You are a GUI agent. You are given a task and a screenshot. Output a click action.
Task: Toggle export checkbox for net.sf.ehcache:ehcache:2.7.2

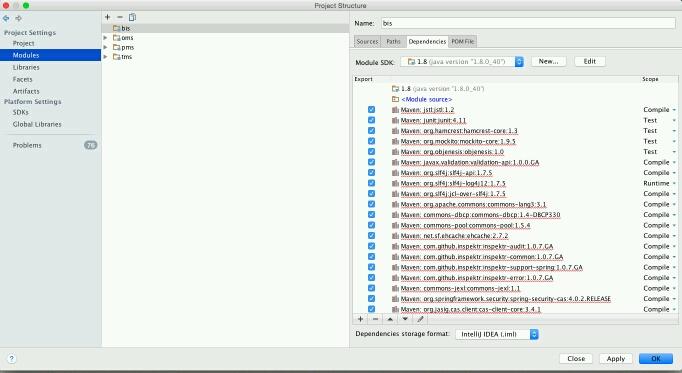pos(371,236)
